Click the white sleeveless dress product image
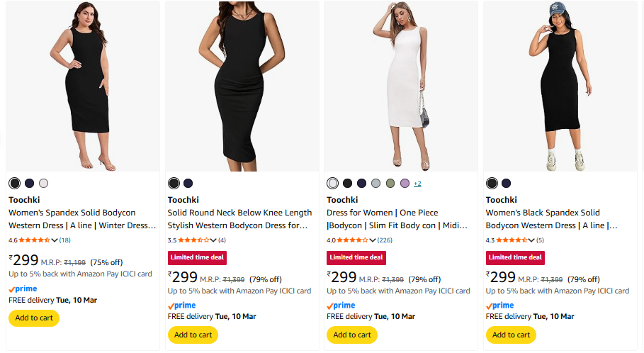This screenshot has width=644, height=353. 401,86
